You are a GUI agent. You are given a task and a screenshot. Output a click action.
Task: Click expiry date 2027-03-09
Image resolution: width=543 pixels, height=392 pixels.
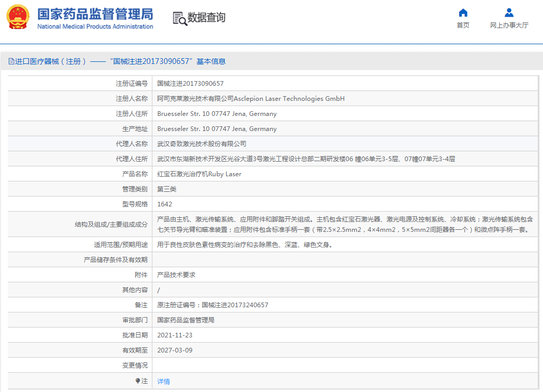175,350
